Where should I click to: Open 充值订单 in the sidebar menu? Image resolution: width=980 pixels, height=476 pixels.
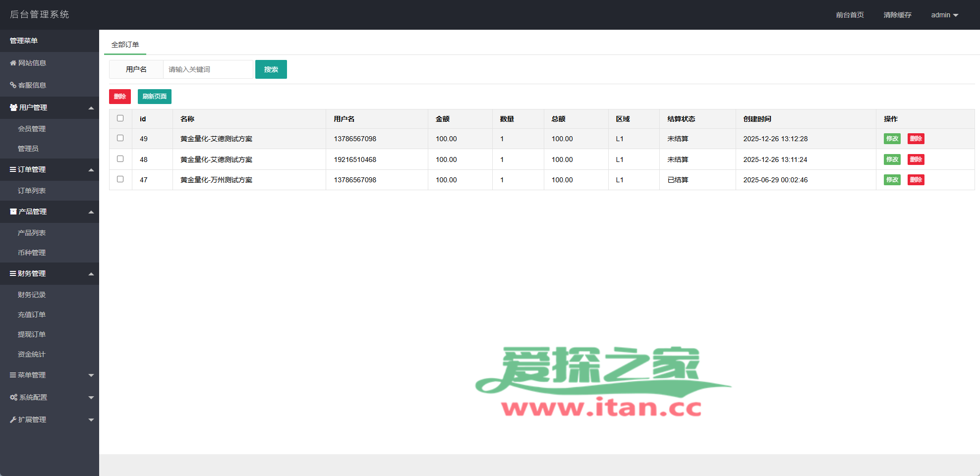click(x=32, y=315)
